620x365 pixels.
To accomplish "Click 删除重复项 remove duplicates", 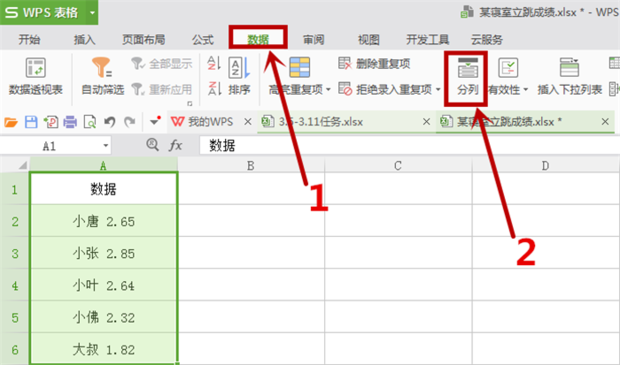I will (374, 64).
